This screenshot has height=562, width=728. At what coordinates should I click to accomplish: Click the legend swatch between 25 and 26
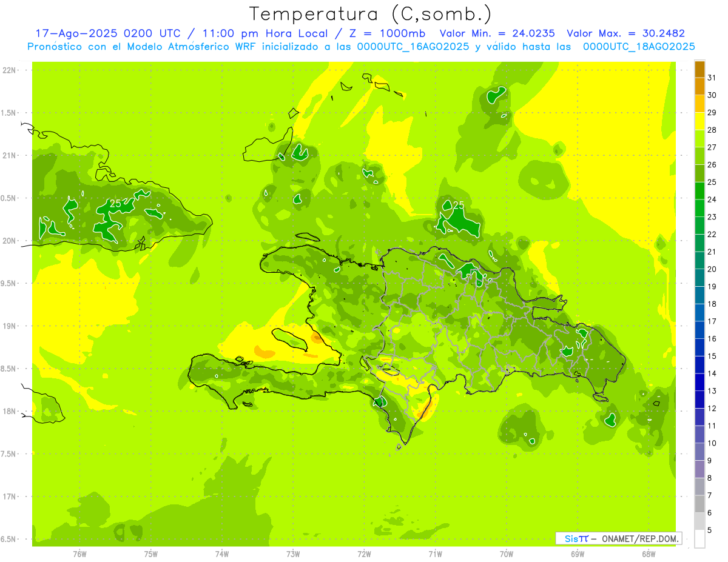point(699,174)
